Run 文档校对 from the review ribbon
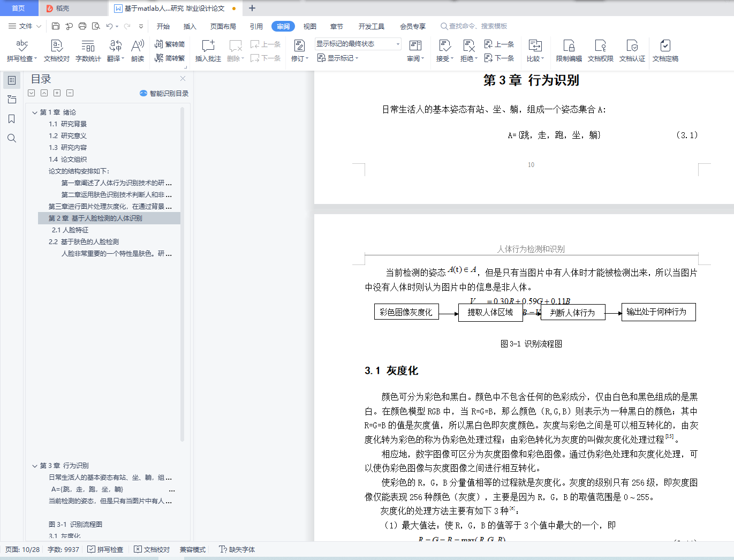Viewport: 734px width, 560px height. tap(57, 51)
